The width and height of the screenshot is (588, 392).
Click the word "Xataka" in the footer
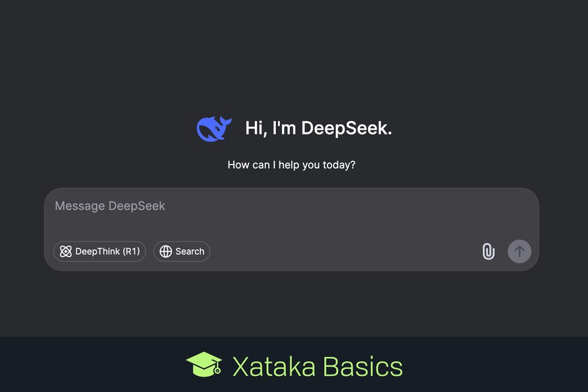click(x=273, y=366)
